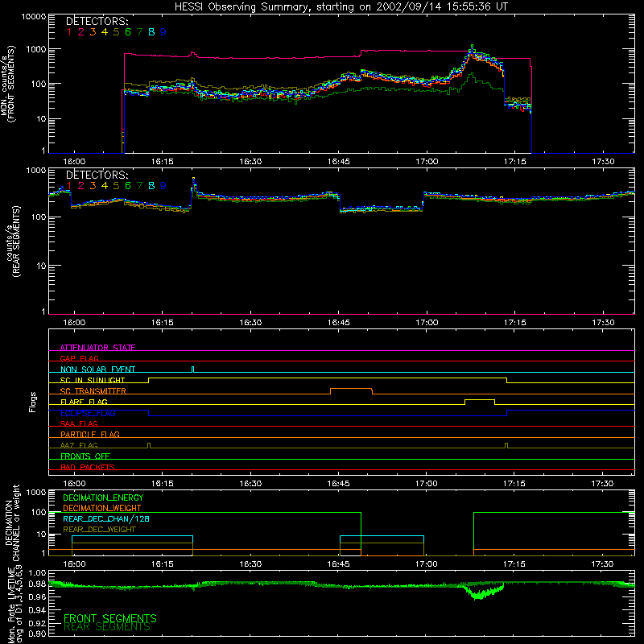Click the SC_TRANSMITTER flag label

point(93,390)
